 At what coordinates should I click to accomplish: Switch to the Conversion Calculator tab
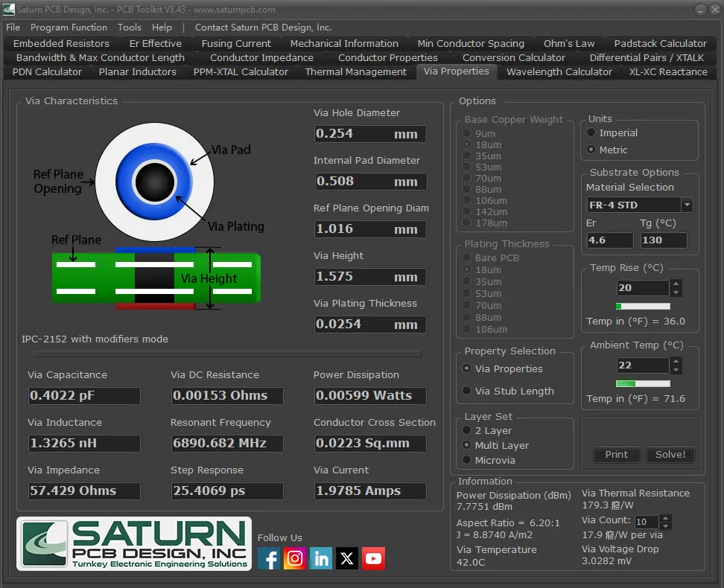pos(513,58)
